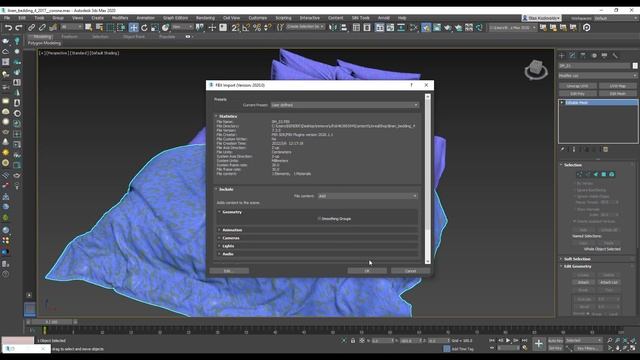Screen dimensions: 640x360
Task: Open the Modifiers menu
Action: (x=120, y=18)
